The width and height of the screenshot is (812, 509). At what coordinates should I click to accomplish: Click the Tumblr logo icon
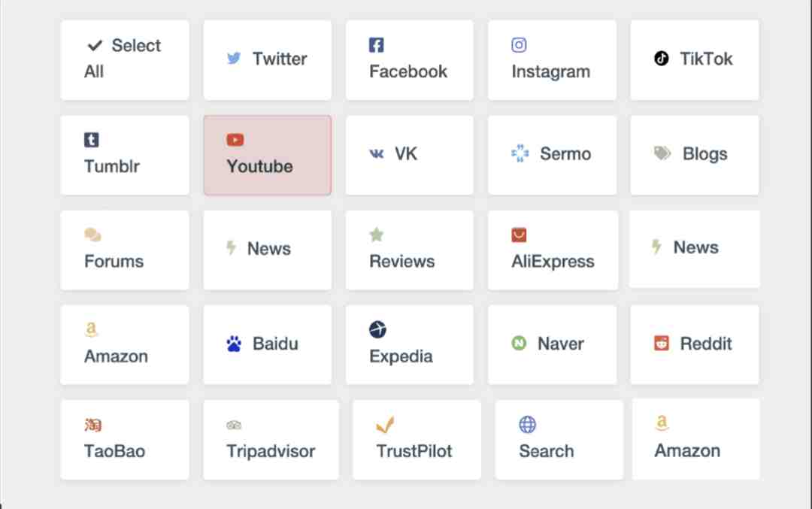[92, 140]
